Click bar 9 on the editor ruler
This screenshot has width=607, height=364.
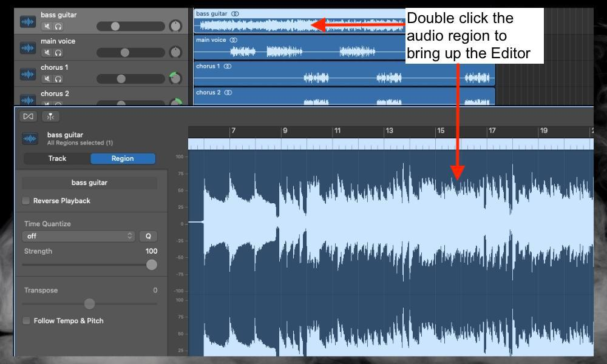click(x=285, y=131)
